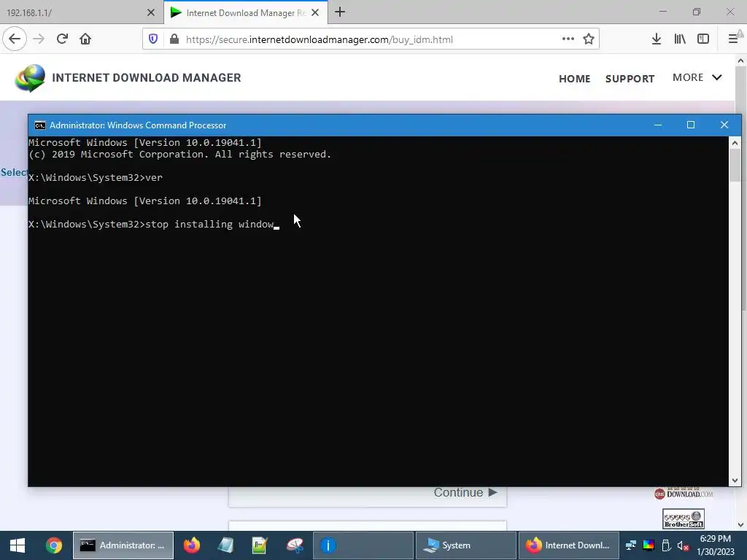Show site security padlock info
This screenshot has width=747, height=560.
click(174, 39)
